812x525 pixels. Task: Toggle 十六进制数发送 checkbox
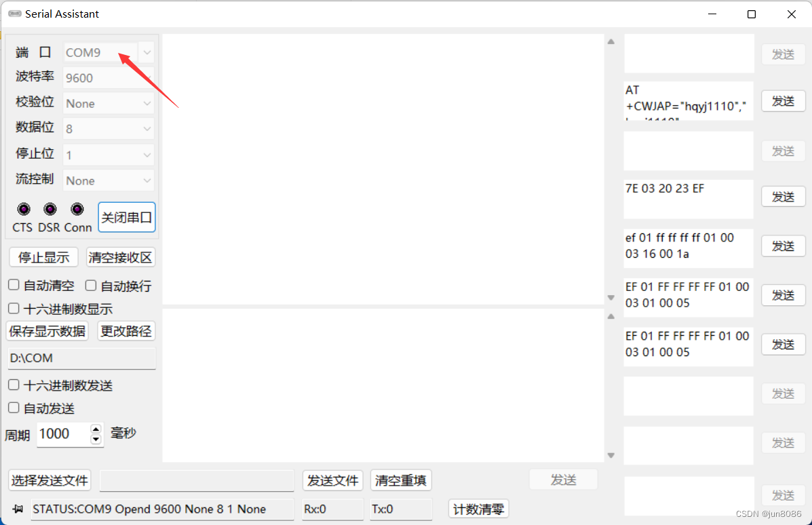click(14, 385)
